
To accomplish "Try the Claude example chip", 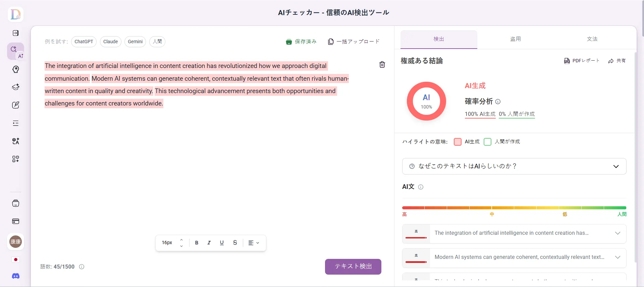I will pyautogui.click(x=111, y=42).
